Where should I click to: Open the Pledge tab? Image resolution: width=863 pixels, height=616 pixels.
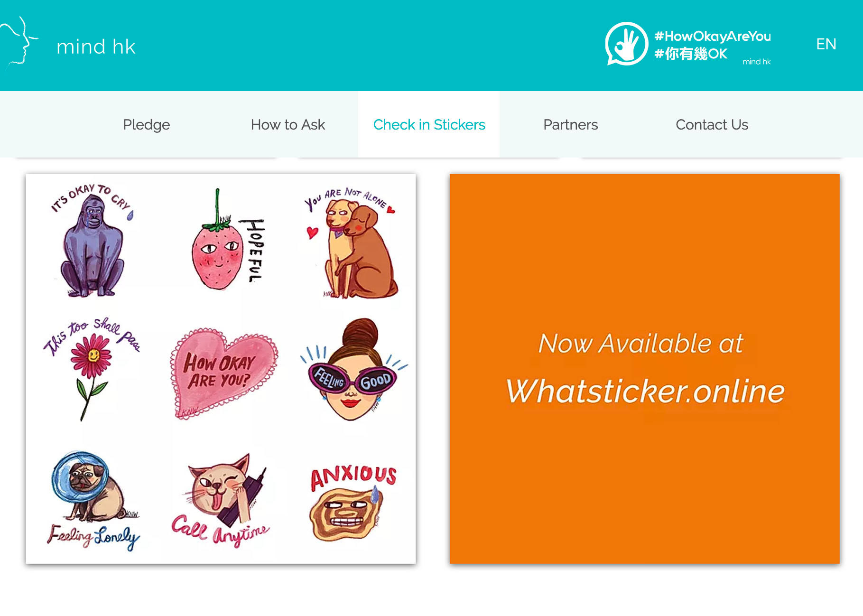coord(146,124)
